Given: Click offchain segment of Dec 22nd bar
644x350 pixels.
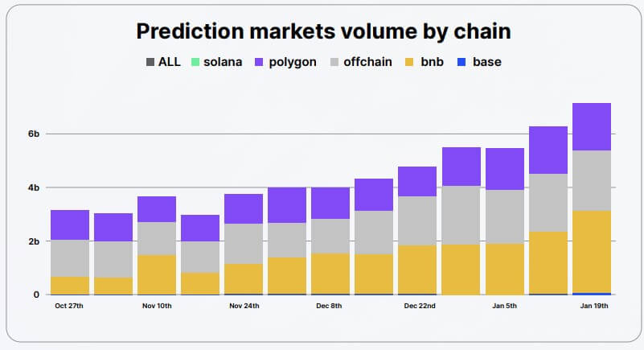Looking at the screenshot, I should pyautogui.click(x=417, y=220).
